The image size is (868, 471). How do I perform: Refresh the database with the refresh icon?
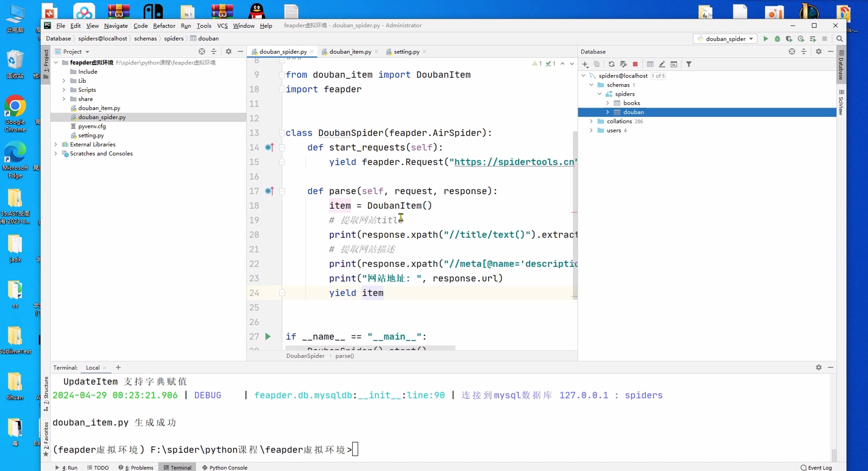(x=611, y=64)
